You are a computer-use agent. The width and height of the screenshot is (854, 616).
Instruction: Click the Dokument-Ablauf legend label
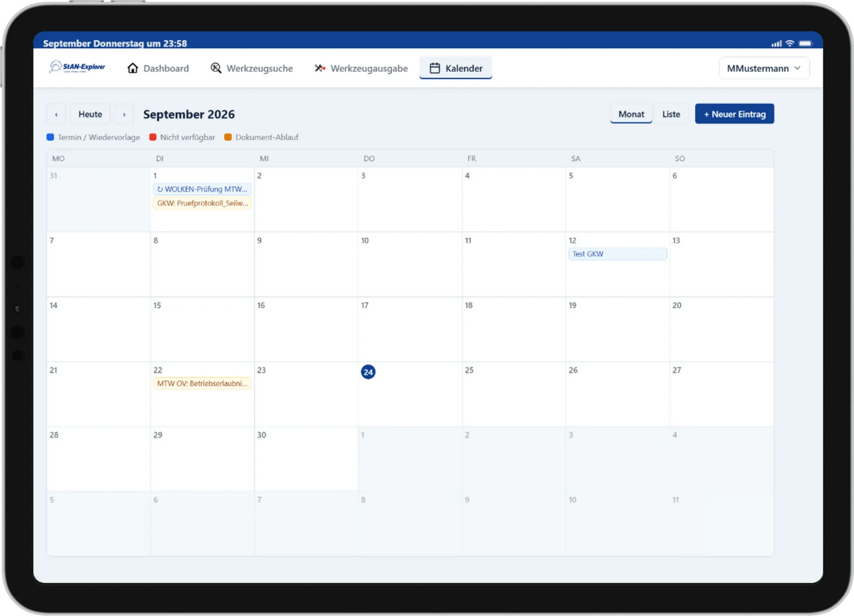267,137
